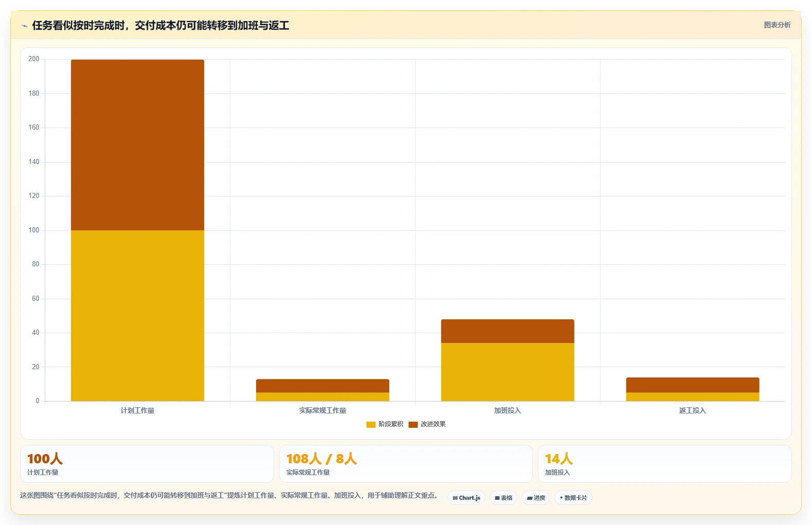
Task: Click the 进度 tag
Action: pos(536,498)
